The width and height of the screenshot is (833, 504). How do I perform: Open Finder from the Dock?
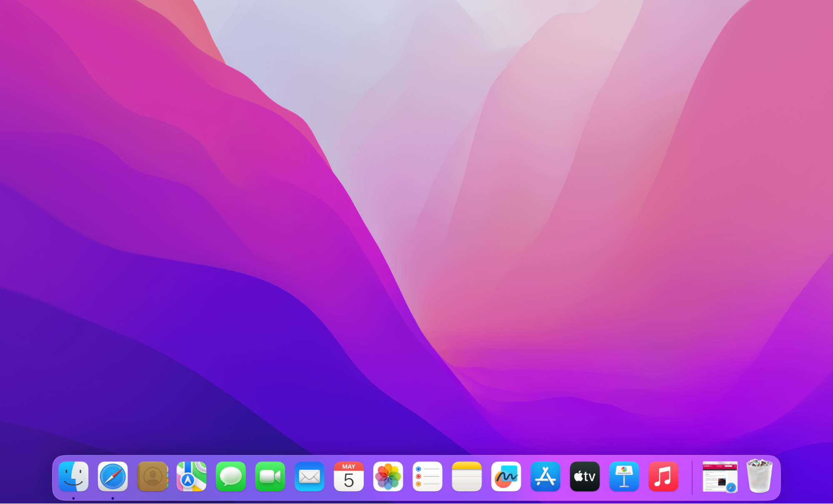coord(73,477)
